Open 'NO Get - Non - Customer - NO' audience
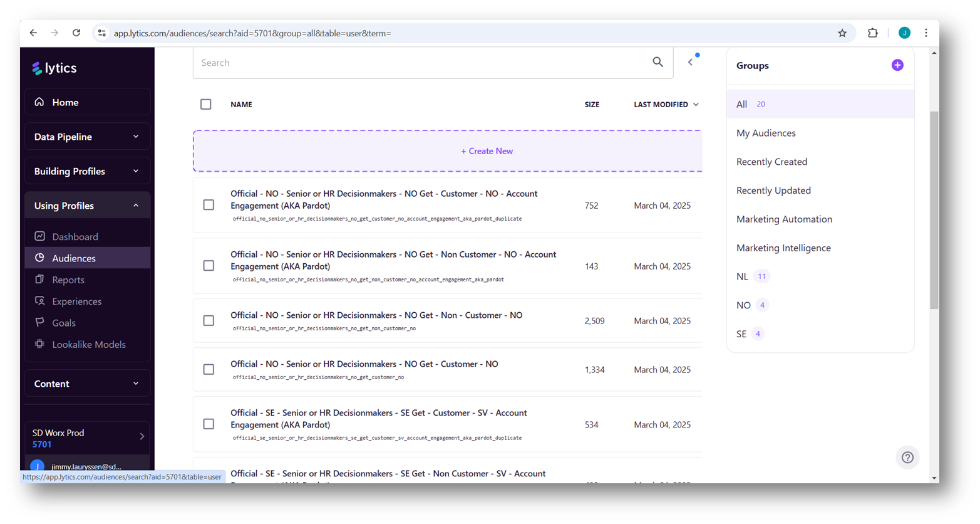This screenshot has height=524, width=980. click(376, 315)
